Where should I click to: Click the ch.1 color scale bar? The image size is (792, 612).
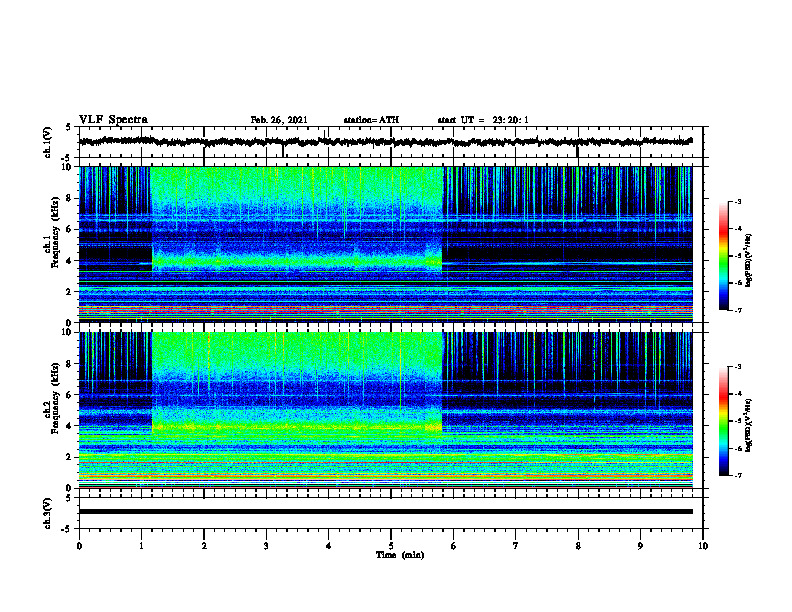(724, 256)
